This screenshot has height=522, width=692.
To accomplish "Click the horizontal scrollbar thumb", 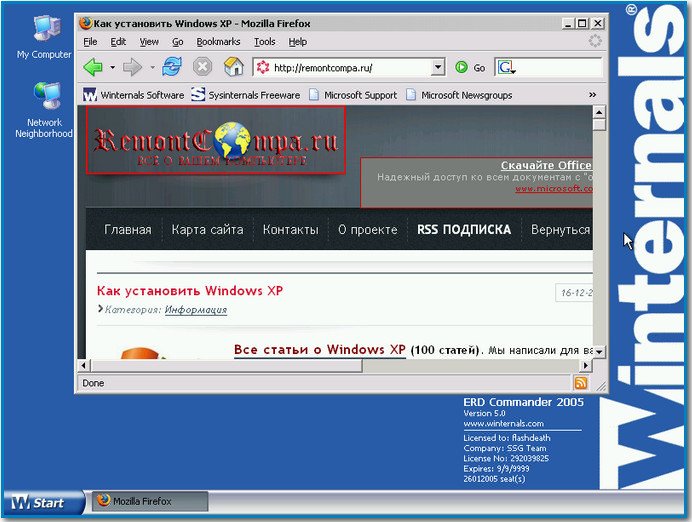I will (226, 365).
